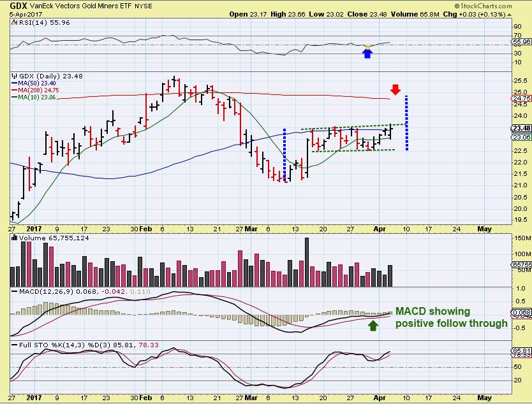This screenshot has height=404, width=532.
Task: Click the Close 23.48 header value
Action: coord(367,14)
